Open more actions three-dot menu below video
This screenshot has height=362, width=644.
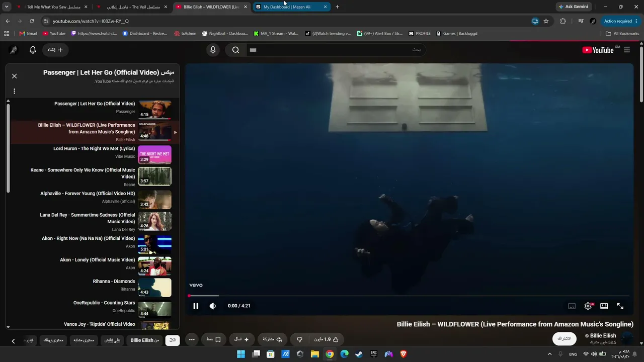pos(192,339)
